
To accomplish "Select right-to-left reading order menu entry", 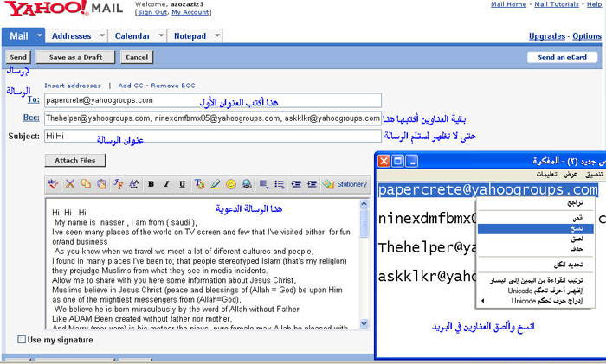I will (535, 280).
